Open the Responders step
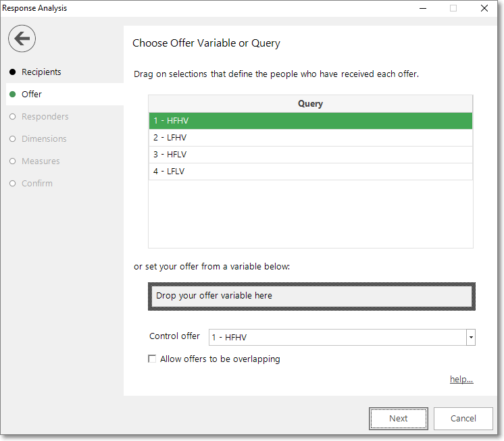This screenshot has width=504, height=441. pos(45,116)
